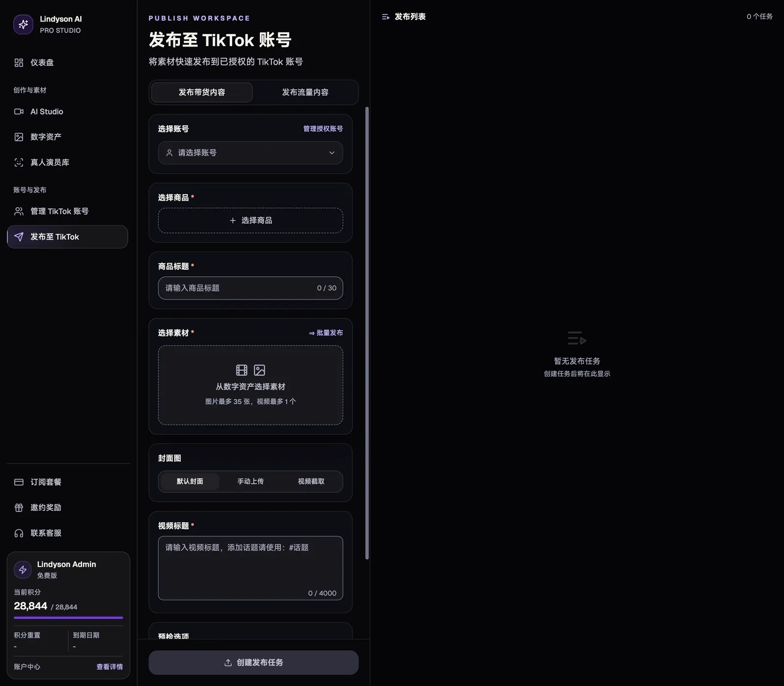Open 数字资产 sidebar menu item
Viewport: 784px width, 686px height.
[x=68, y=137]
